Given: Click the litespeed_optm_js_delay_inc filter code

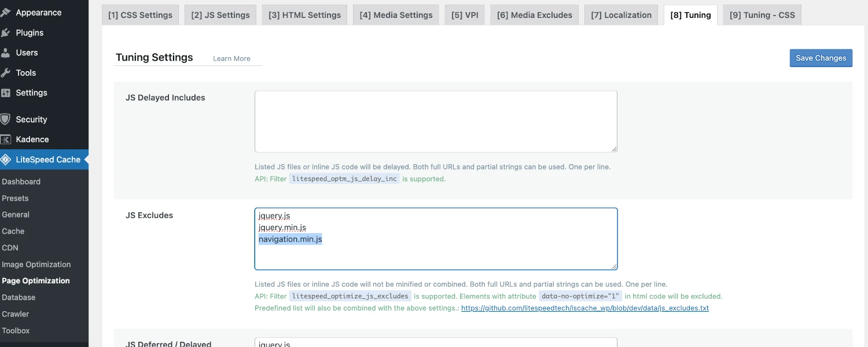Looking at the screenshot, I should tap(344, 179).
